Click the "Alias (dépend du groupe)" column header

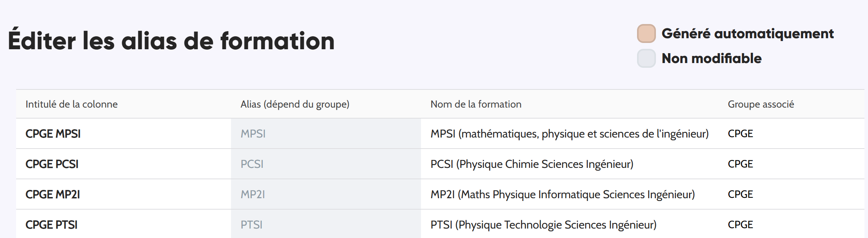295,104
